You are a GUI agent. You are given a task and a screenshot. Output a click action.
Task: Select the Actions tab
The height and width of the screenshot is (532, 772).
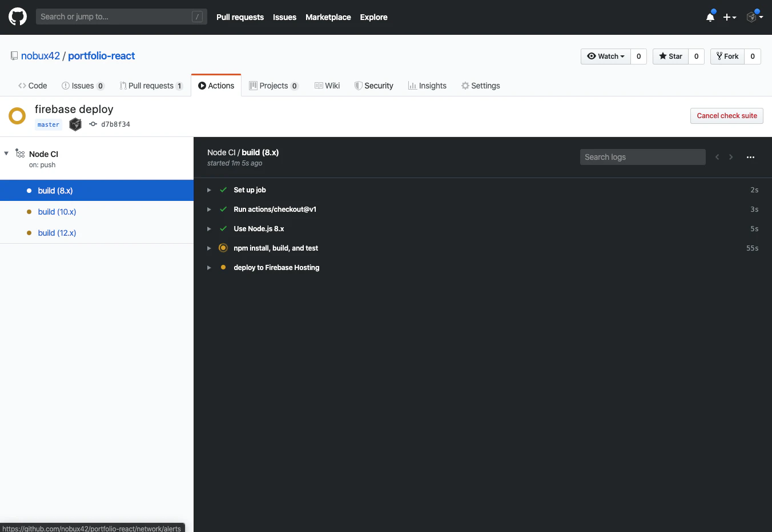[216, 86]
